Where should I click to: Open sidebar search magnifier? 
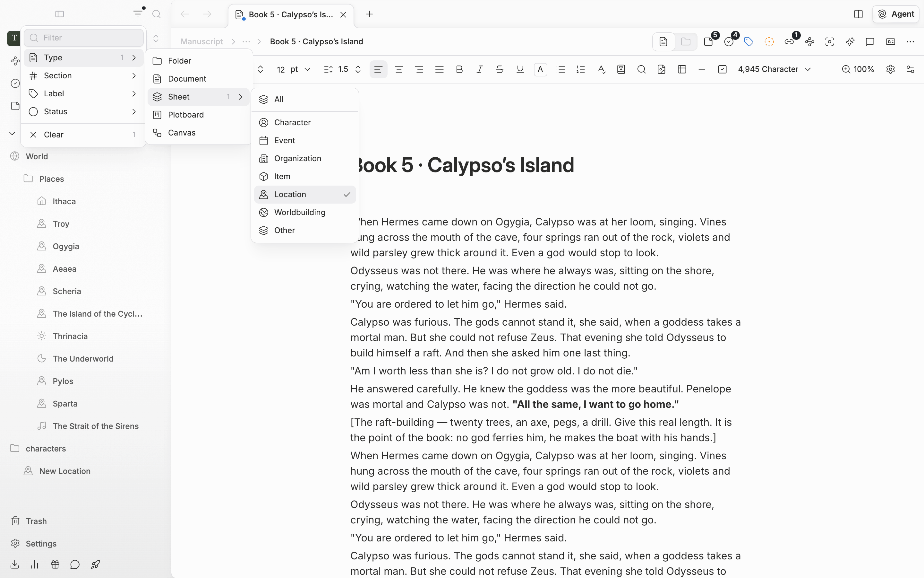157,14
